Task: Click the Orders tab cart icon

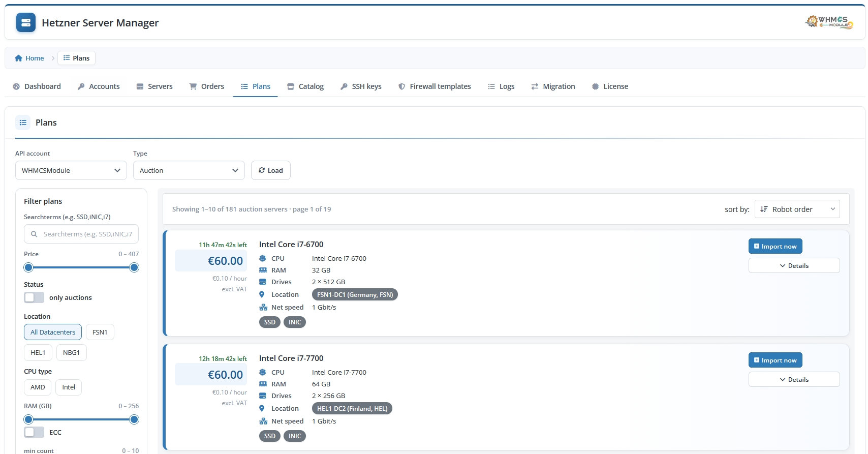Action: pos(193,86)
